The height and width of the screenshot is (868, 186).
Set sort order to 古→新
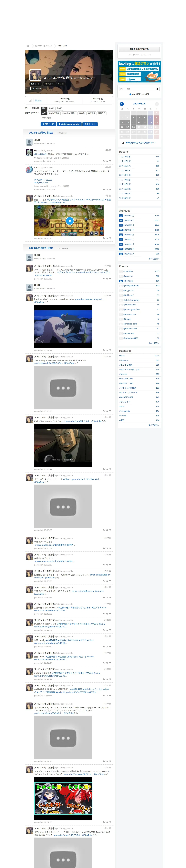(x=59, y=108)
